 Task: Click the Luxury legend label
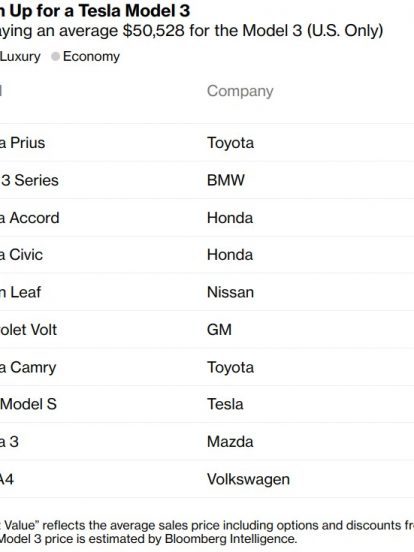(20, 56)
